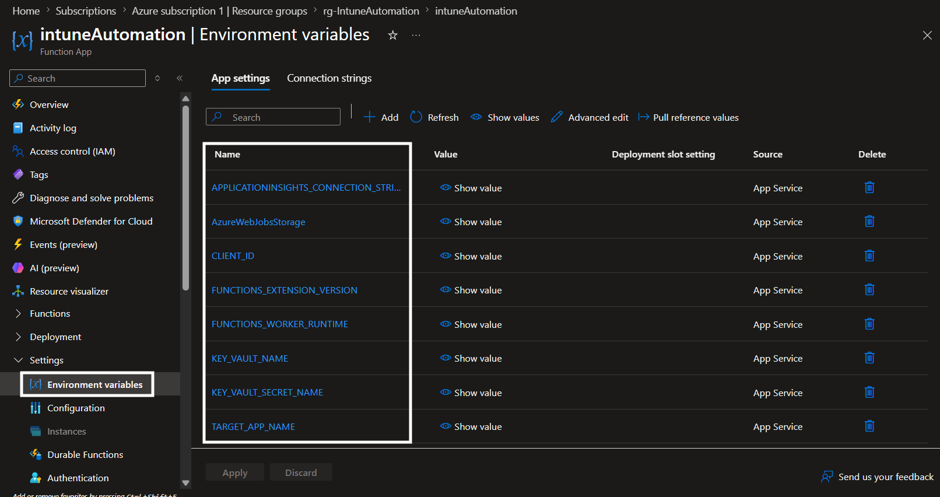Show value for KEY_VAULT_NAME

pos(471,358)
